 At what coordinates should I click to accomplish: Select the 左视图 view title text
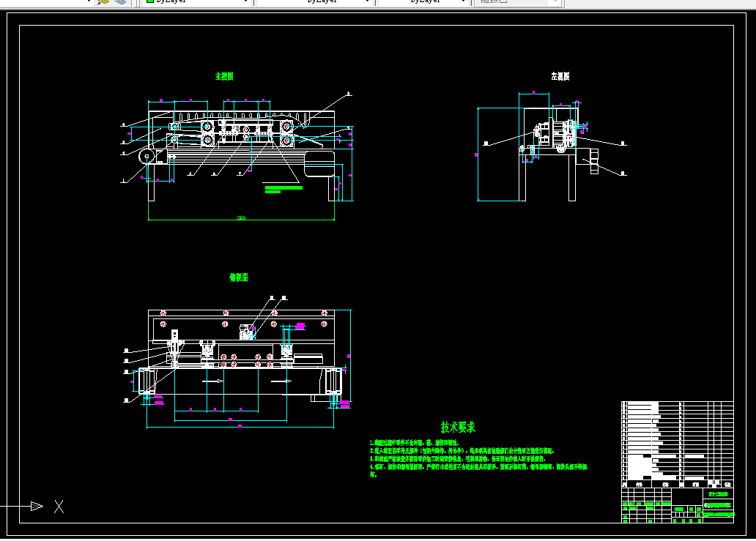560,76
